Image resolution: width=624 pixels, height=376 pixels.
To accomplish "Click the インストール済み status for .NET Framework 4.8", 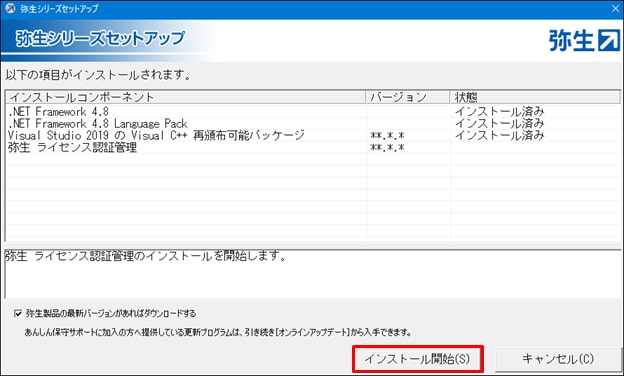I will [499, 111].
